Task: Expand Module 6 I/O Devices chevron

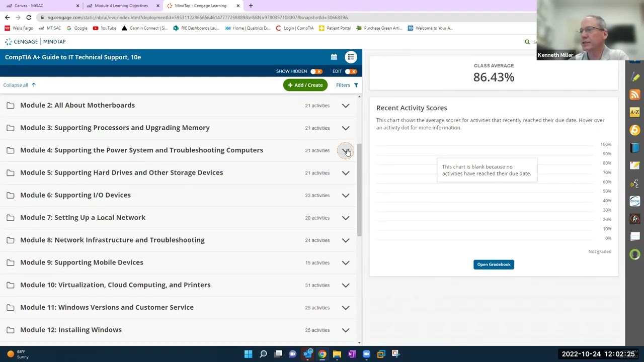Action: pyautogui.click(x=346, y=196)
